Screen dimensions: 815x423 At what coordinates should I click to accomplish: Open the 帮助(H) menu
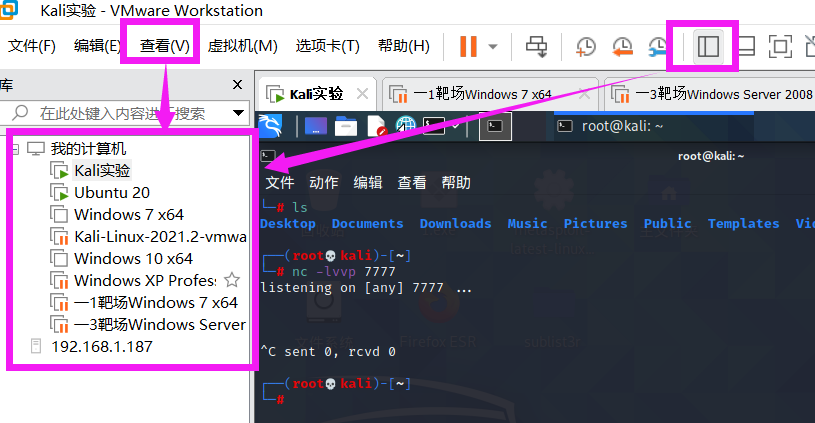(404, 46)
